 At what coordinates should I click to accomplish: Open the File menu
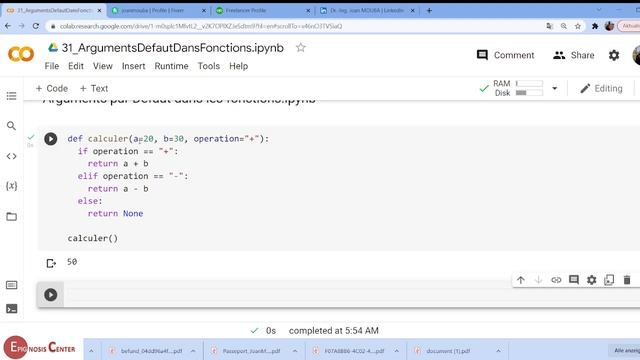52,66
